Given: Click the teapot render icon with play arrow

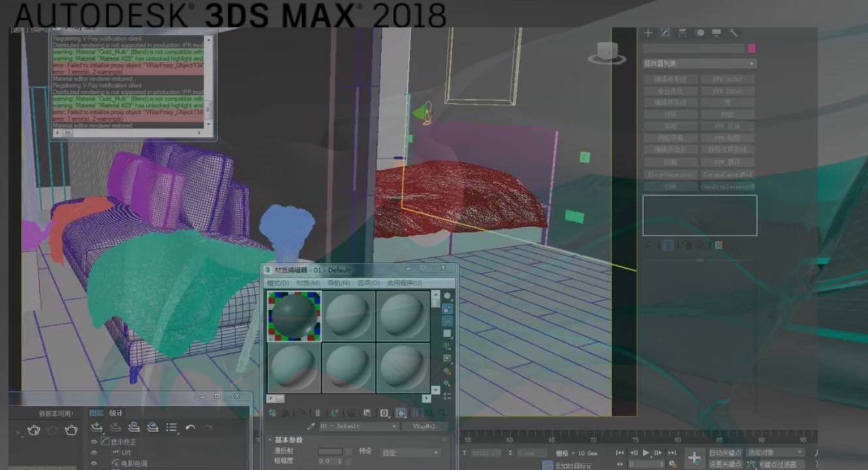Looking at the screenshot, I should 34,430.
